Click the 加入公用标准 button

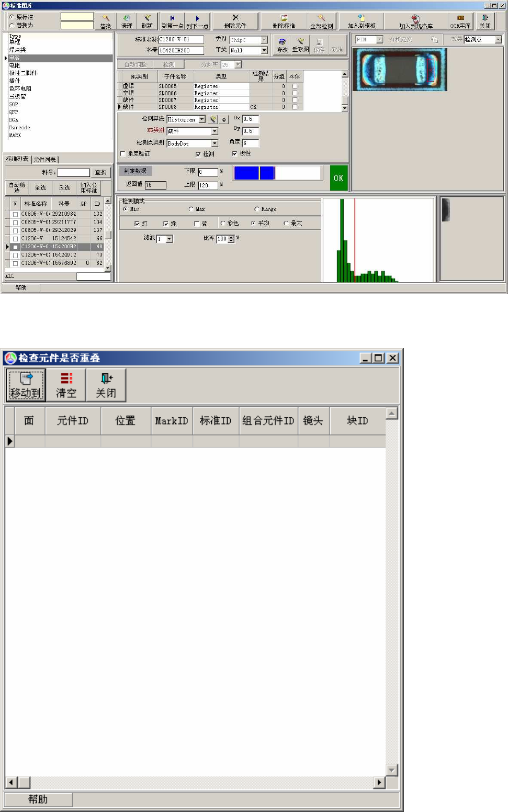point(88,187)
